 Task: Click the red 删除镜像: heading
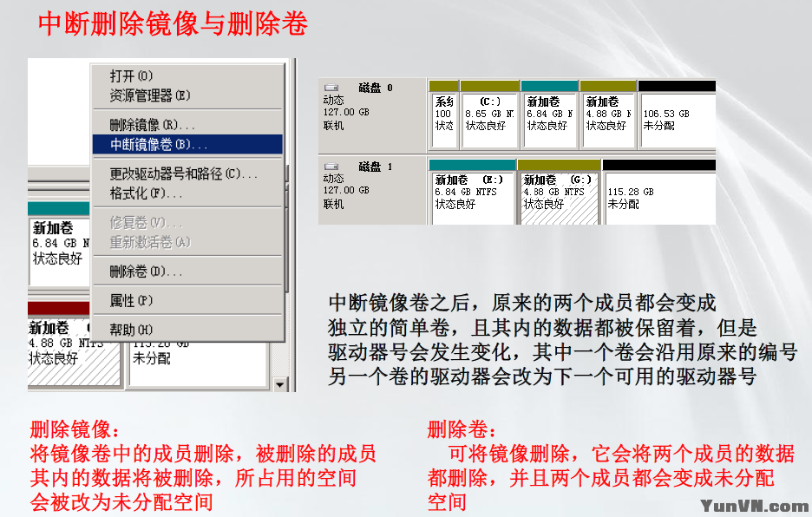point(75,429)
